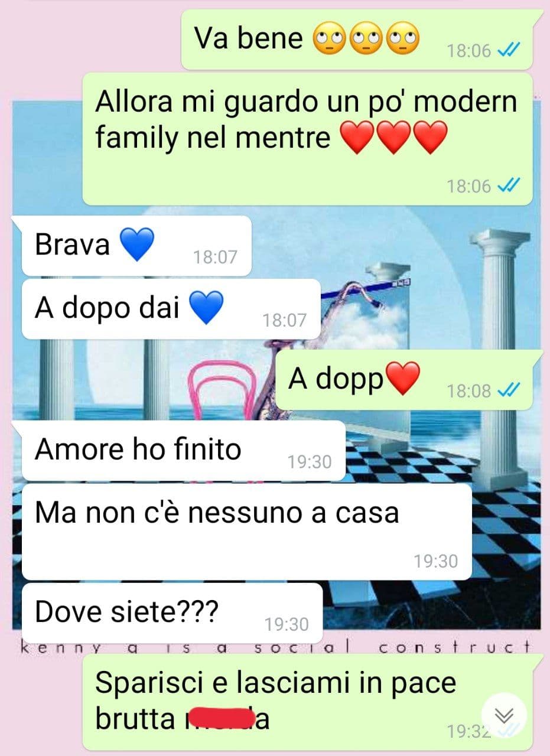Tap the first eye-roll emoji in 'Va bene'
The image size is (550, 756).
click(329, 39)
